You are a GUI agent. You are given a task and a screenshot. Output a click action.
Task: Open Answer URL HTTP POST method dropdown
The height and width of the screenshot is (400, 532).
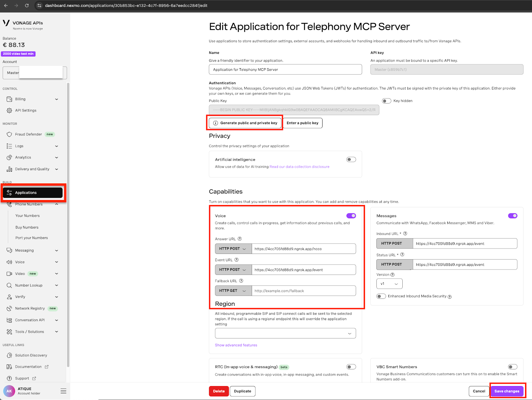tap(233, 249)
